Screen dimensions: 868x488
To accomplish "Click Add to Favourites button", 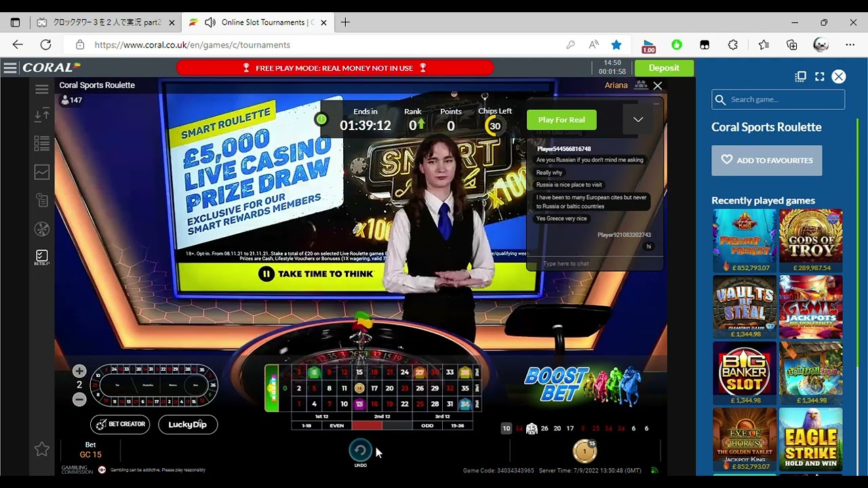I will (x=766, y=161).
